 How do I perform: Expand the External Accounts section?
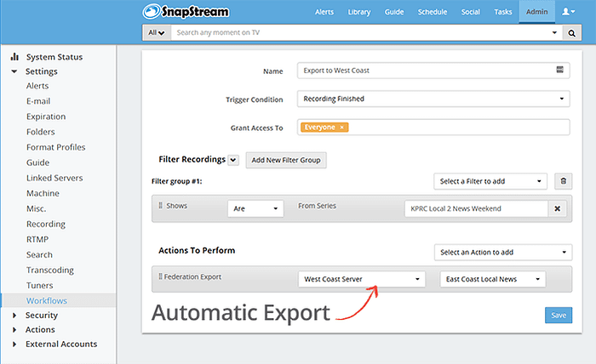(61, 344)
